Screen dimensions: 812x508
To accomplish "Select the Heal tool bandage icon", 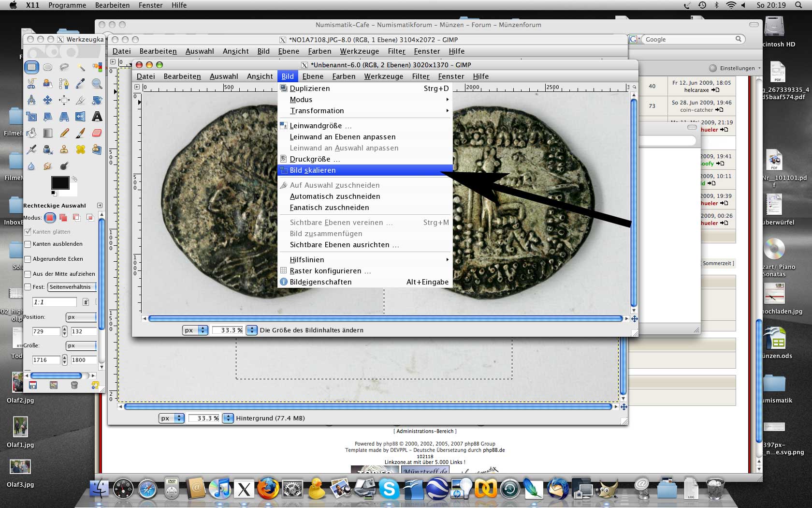I will click(x=80, y=149).
